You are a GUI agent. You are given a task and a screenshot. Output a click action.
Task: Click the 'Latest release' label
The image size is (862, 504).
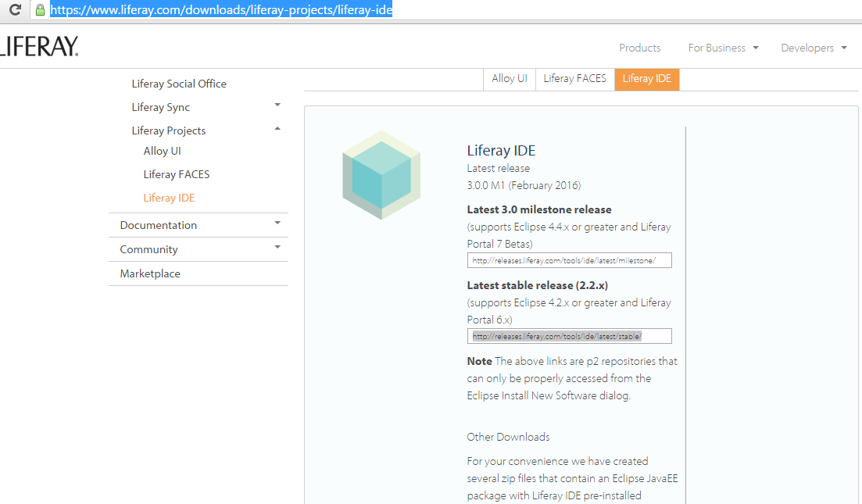[499, 168]
